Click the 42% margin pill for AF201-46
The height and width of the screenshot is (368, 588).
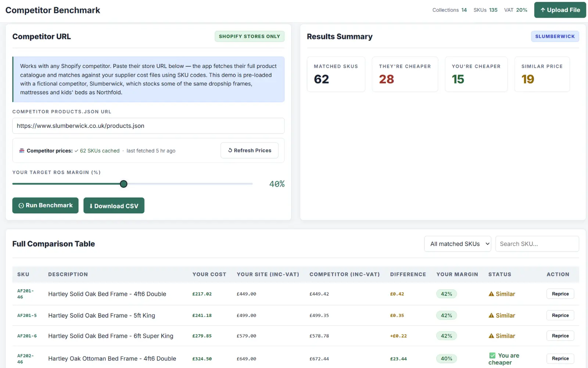pyautogui.click(x=447, y=294)
